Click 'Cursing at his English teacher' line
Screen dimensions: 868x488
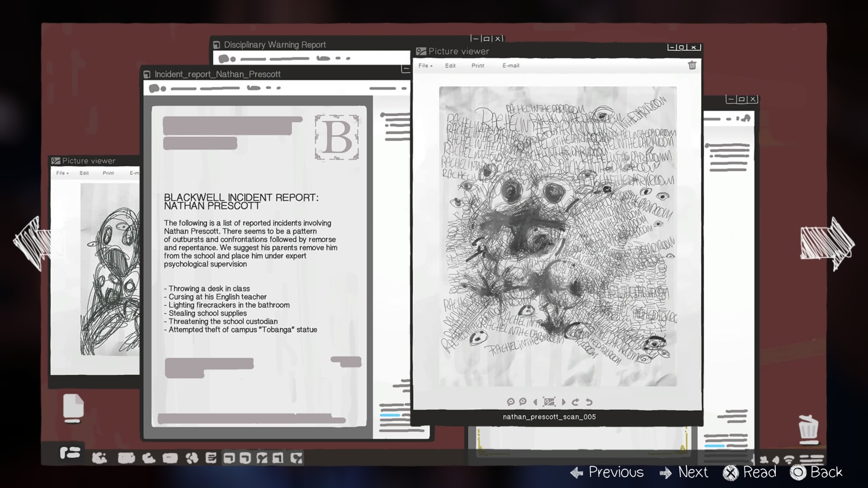pyautogui.click(x=215, y=297)
